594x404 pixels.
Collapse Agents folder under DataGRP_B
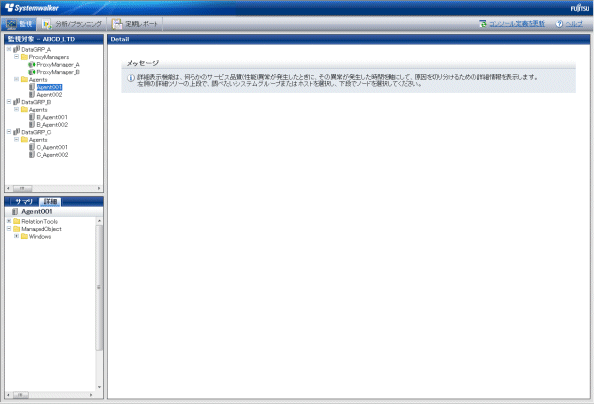click(16, 110)
